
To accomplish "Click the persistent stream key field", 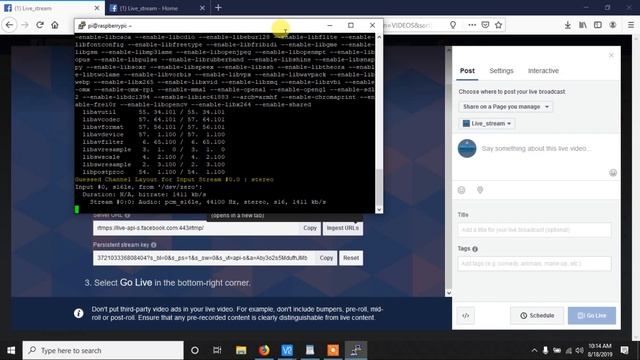I will click(x=204, y=258).
